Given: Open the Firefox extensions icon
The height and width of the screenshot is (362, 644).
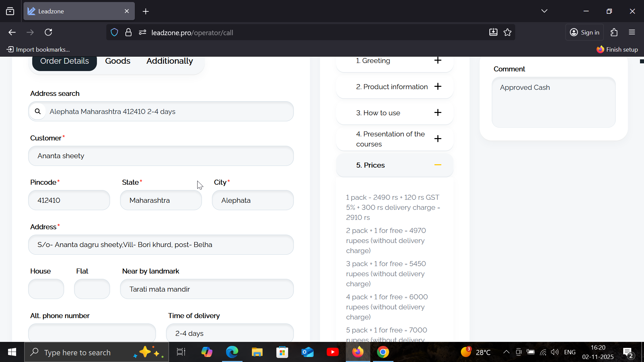Looking at the screenshot, I should click(x=614, y=33).
